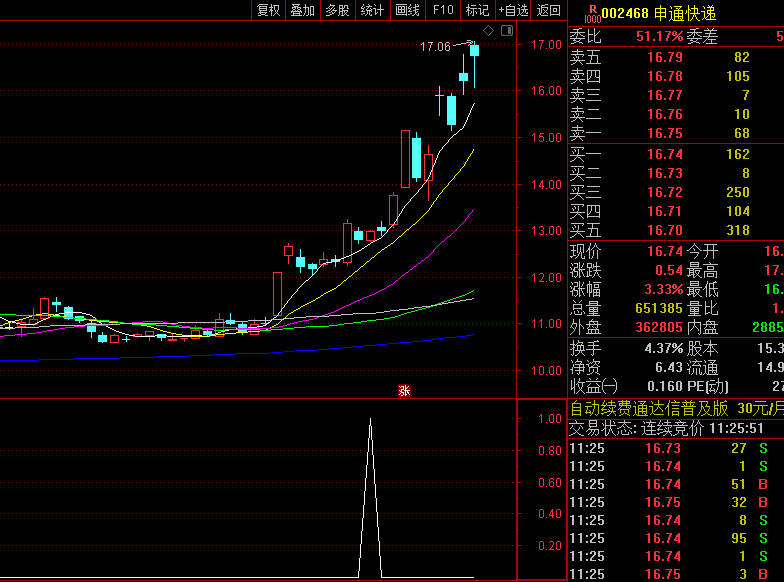Click the 17.06 high price label

point(435,46)
